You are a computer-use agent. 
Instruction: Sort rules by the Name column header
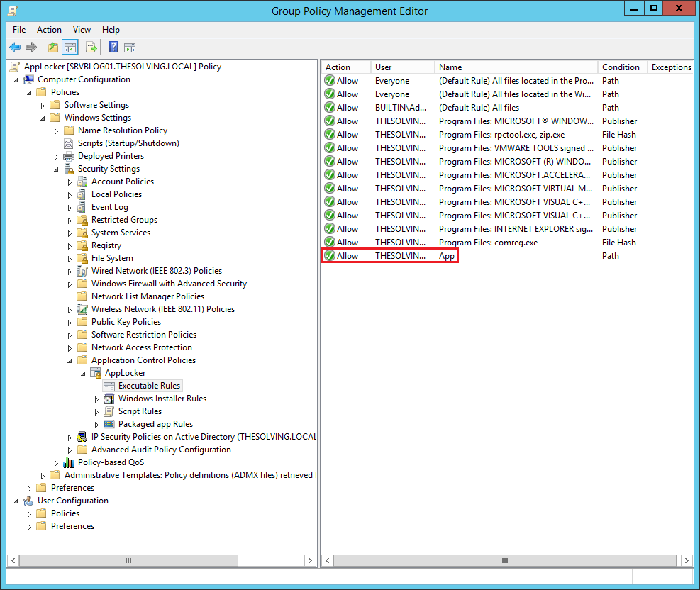(x=516, y=67)
